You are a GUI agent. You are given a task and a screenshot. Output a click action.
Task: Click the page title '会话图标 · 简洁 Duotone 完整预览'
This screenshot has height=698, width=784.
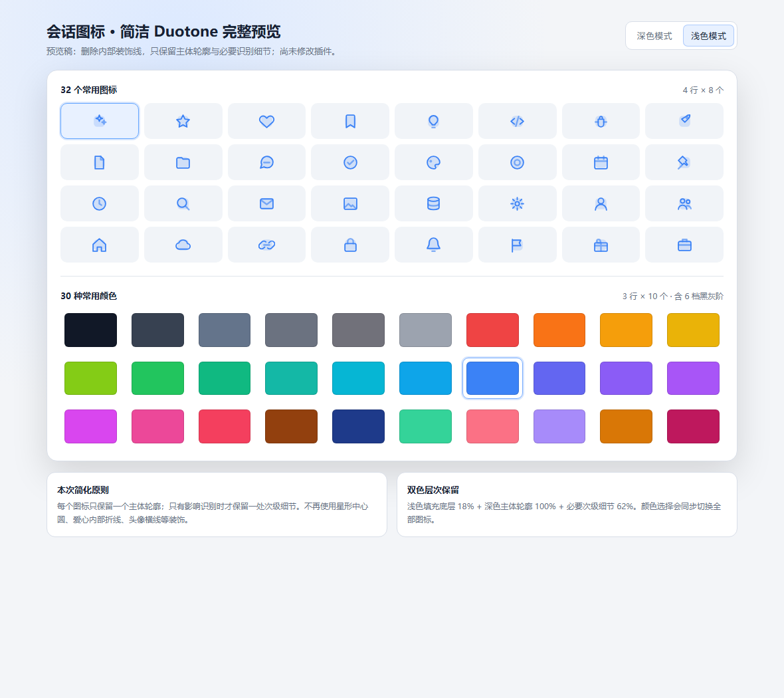tap(163, 31)
